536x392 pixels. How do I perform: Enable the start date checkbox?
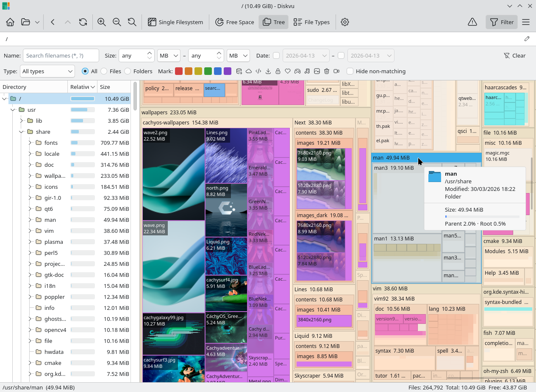tap(276, 55)
